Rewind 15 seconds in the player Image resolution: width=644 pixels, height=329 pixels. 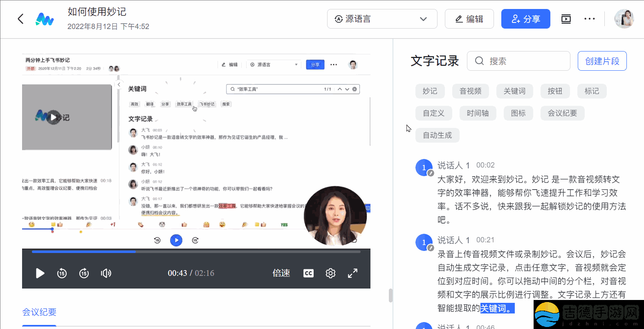(x=62, y=273)
